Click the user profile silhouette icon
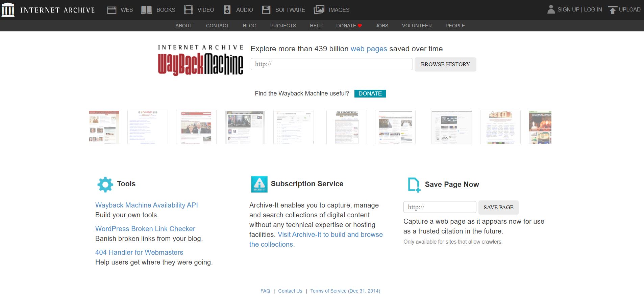This screenshot has height=303, width=644. tap(551, 9)
